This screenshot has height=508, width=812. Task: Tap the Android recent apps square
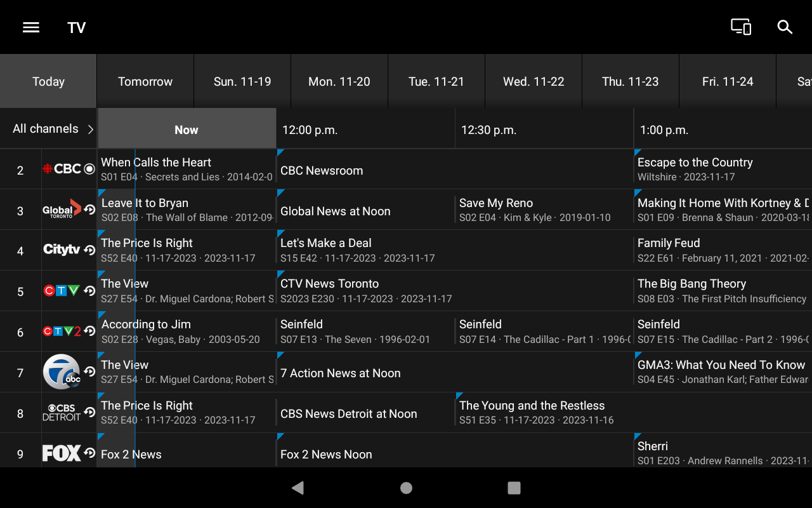[x=514, y=488]
